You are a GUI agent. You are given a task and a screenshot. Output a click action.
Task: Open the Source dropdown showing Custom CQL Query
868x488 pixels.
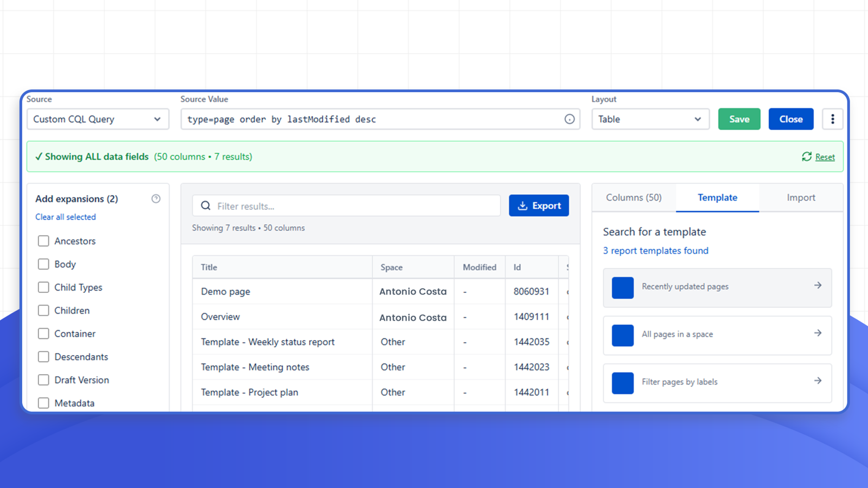point(98,119)
